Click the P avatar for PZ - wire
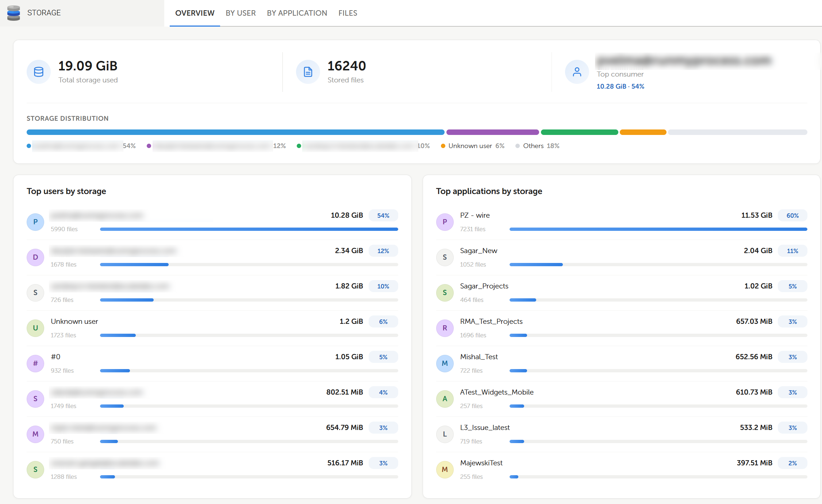 (445, 222)
